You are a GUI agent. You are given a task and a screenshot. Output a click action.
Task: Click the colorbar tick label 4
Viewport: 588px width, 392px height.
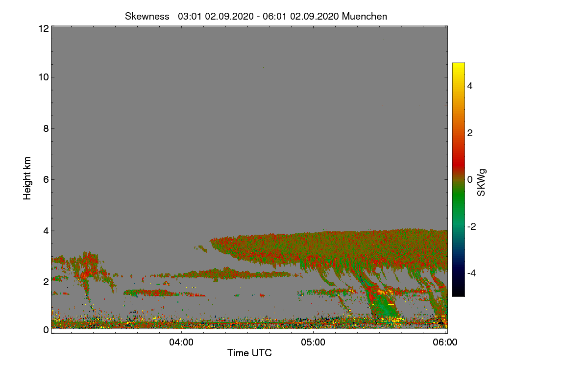(469, 86)
